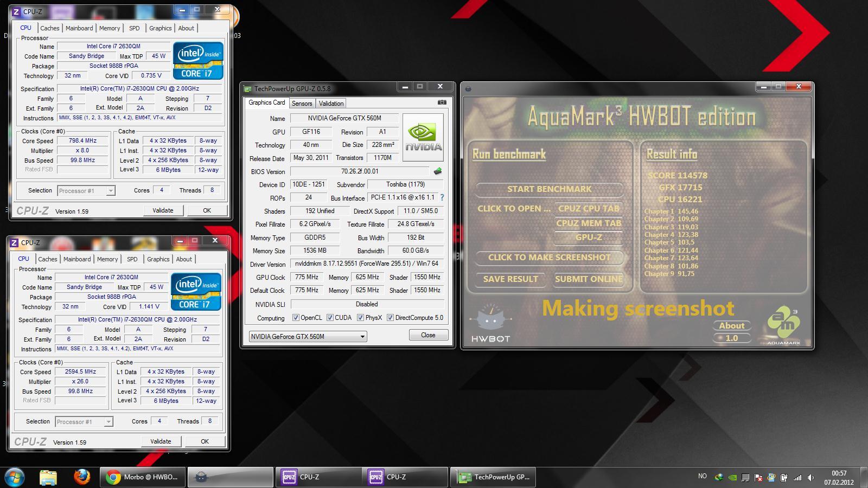This screenshot has width=868, height=488.
Task: Click Show desktop button at taskbar end
Action: pyautogui.click(x=864, y=477)
